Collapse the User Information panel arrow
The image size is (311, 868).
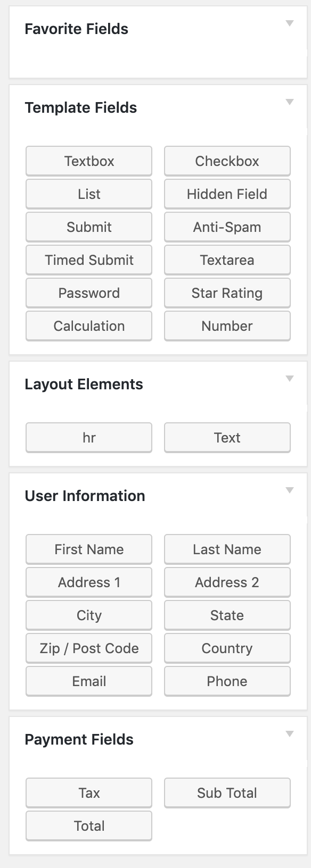(x=290, y=490)
